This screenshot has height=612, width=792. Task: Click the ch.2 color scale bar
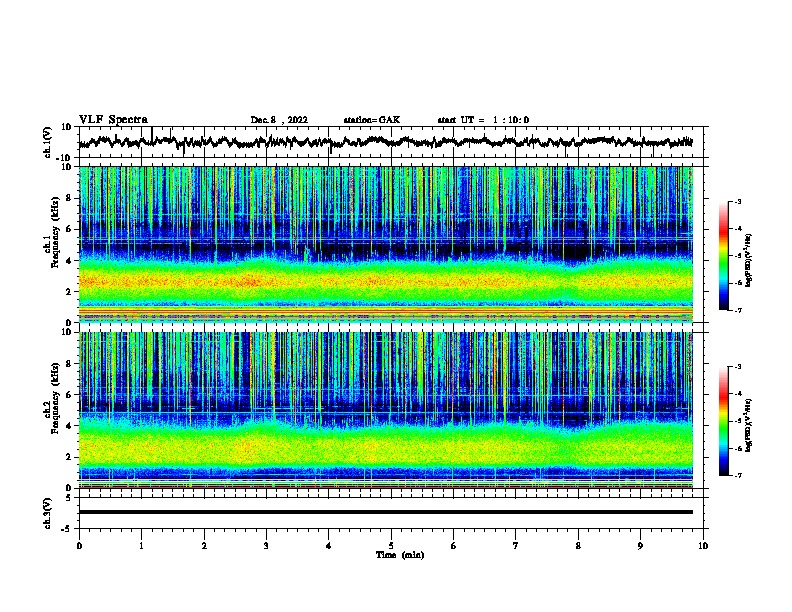pyautogui.click(x=724, y=421)
